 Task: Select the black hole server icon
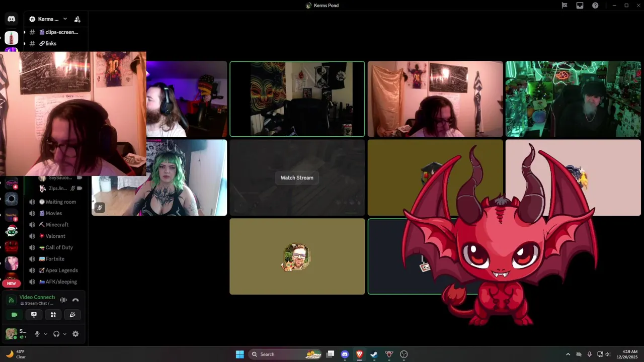pos(11,199)
